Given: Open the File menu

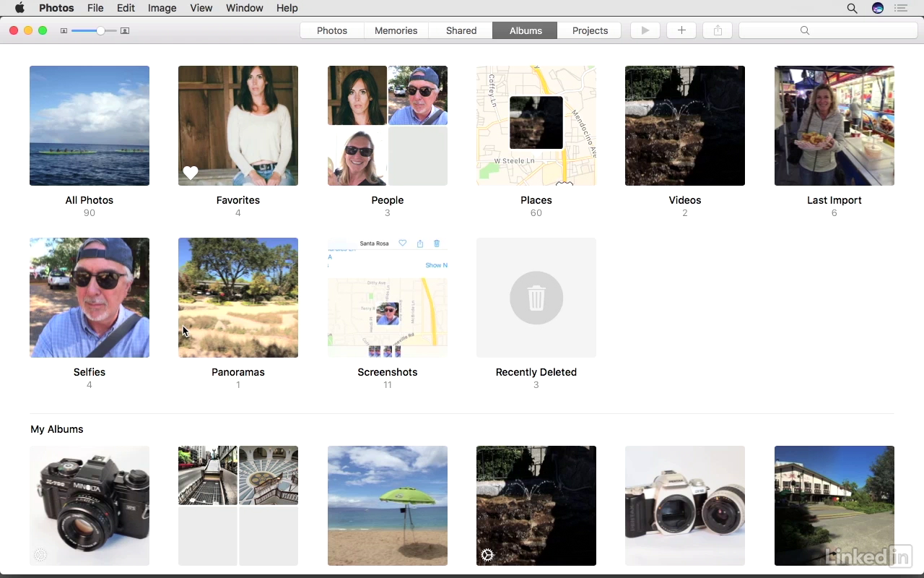Looking at the screenshot, I should pos(95,8).
